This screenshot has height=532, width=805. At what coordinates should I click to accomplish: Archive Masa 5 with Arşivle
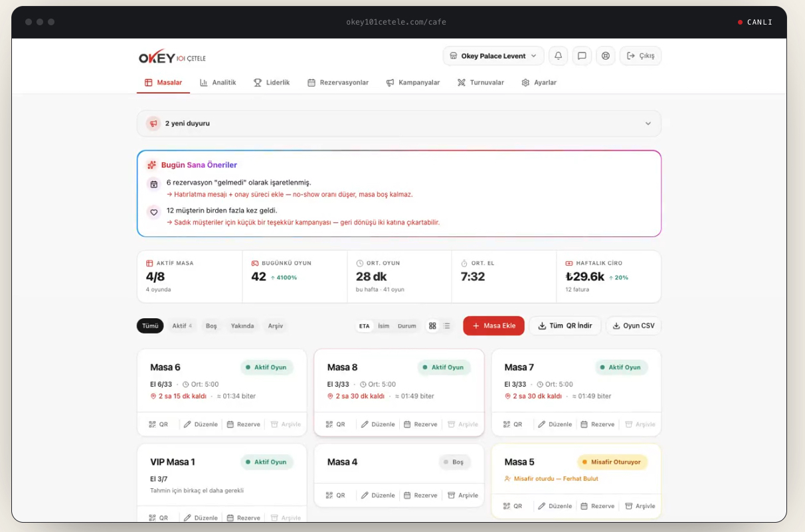point(640,506)
